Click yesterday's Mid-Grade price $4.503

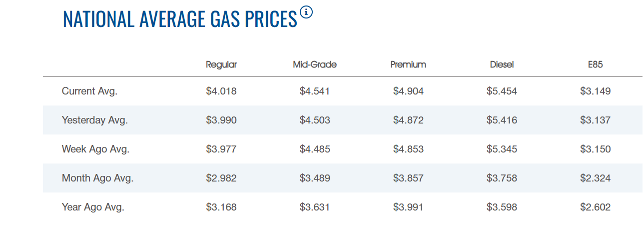(x=315, y=120)
